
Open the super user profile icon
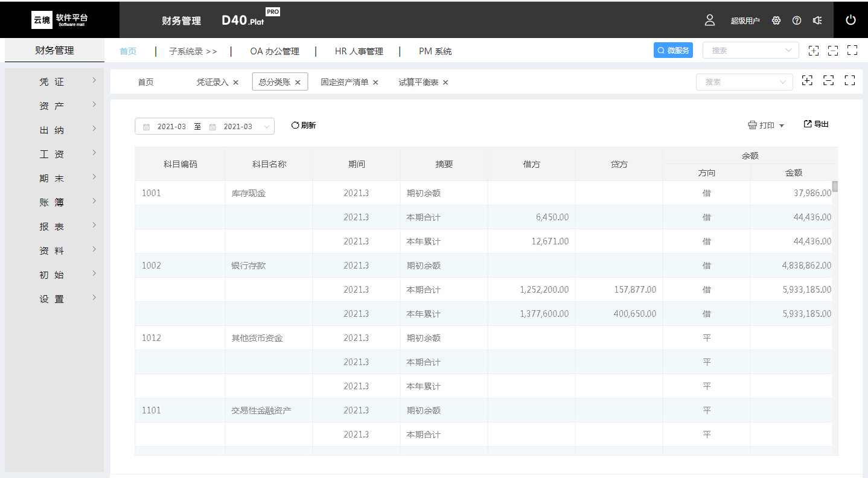point(710,20)
